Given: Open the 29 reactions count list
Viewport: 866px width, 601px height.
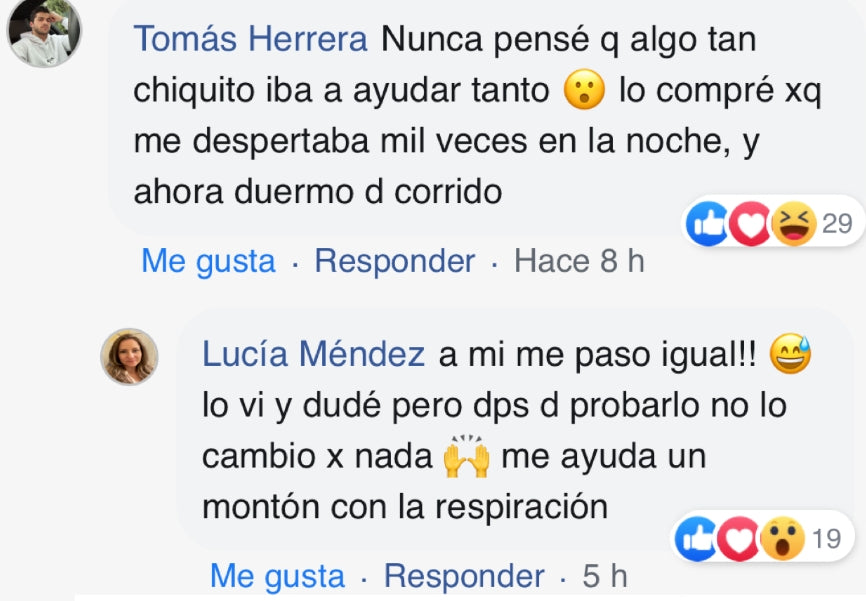Looking at the screenshot, I should point(837,224).
